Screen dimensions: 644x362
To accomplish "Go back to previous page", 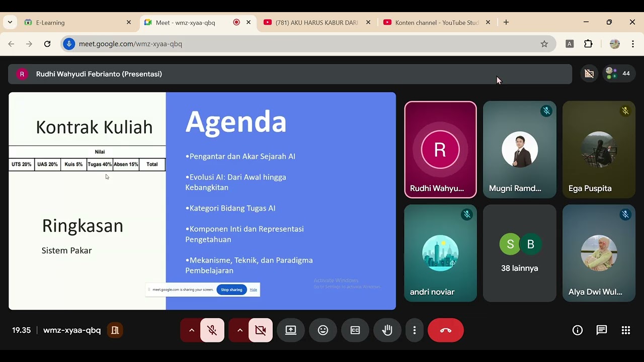I will pos(11,44).
